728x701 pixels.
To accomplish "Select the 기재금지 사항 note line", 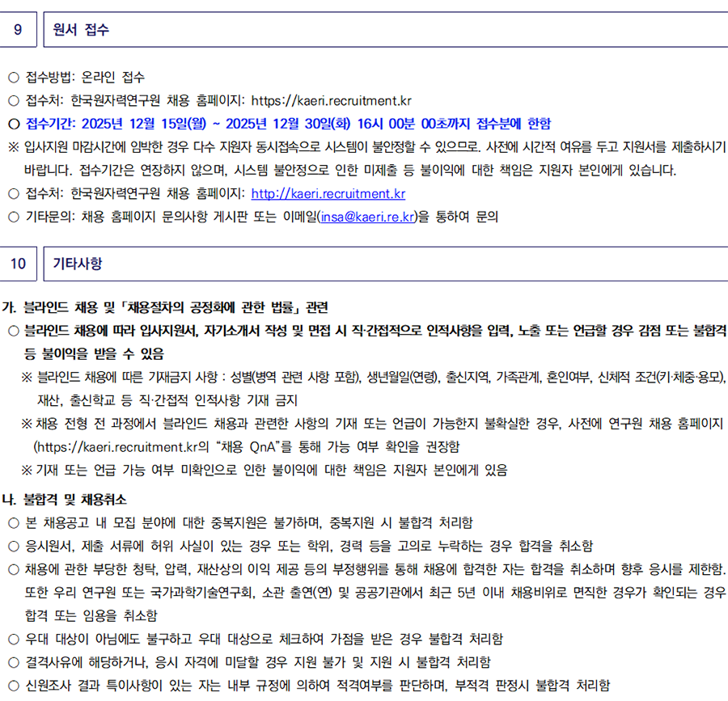I will 380,377.
